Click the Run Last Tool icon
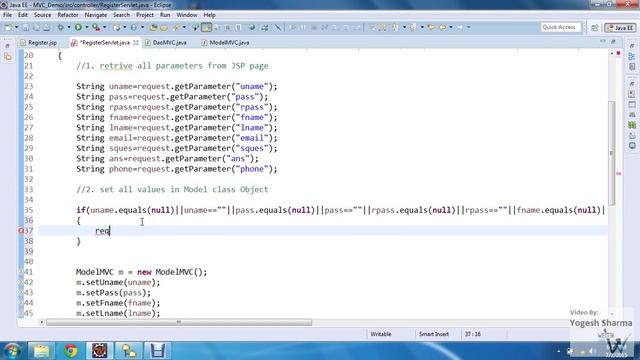Image resolution: width=640 pixels, height=360 pixels. pyautogui.click(x=96, y=27)
